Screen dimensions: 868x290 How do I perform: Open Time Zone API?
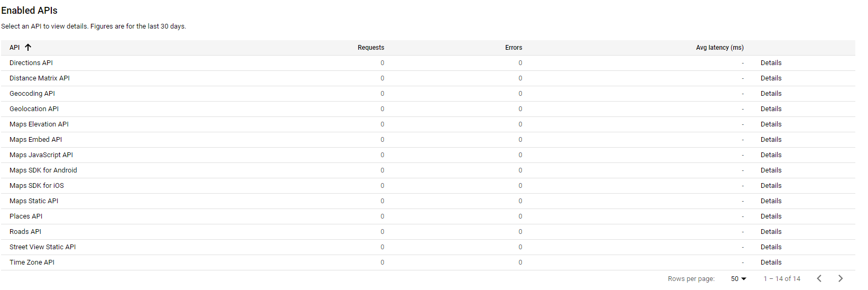click(32, 262)
